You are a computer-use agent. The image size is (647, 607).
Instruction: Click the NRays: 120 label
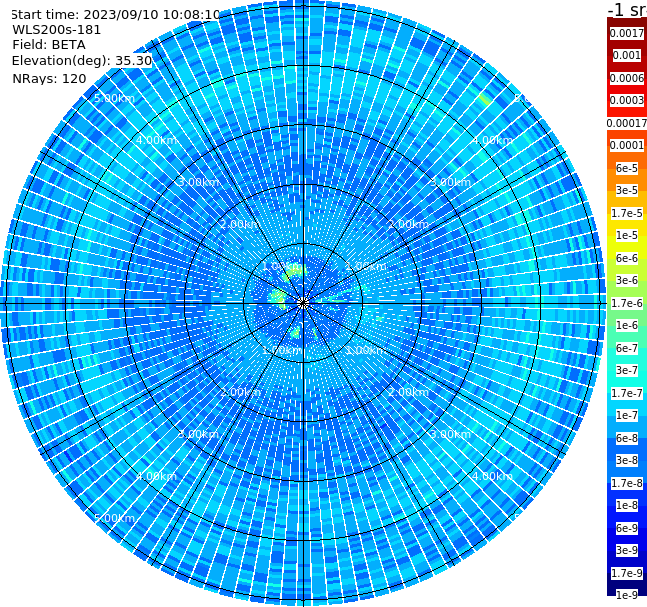click(49, 78)
